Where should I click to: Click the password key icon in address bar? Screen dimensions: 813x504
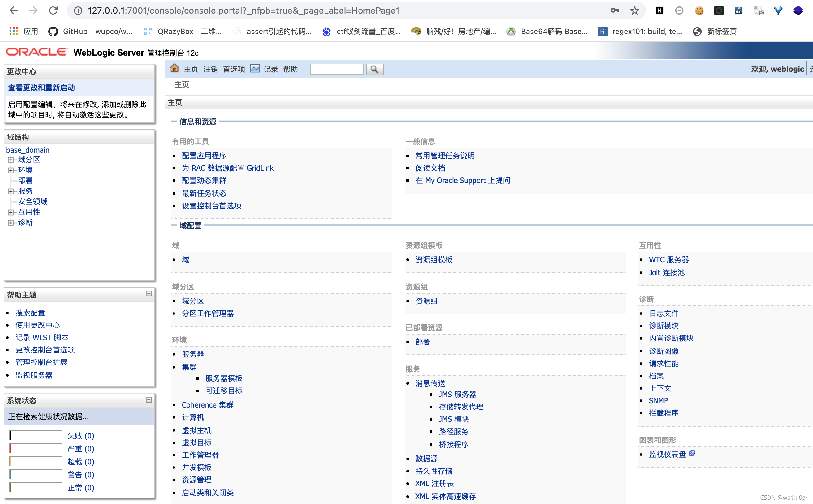point(615,11)
